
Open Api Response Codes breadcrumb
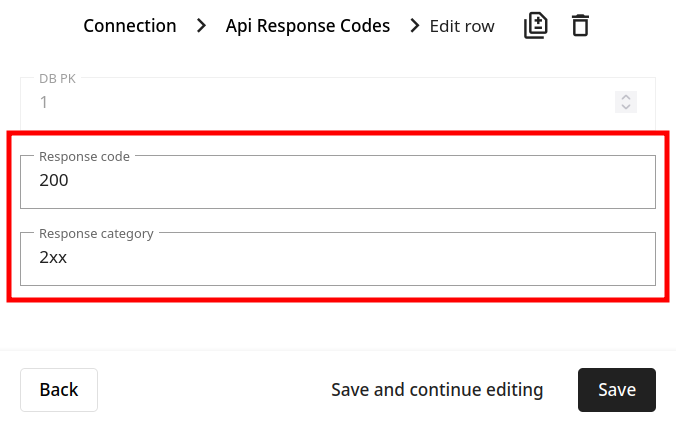pos(308,26)
